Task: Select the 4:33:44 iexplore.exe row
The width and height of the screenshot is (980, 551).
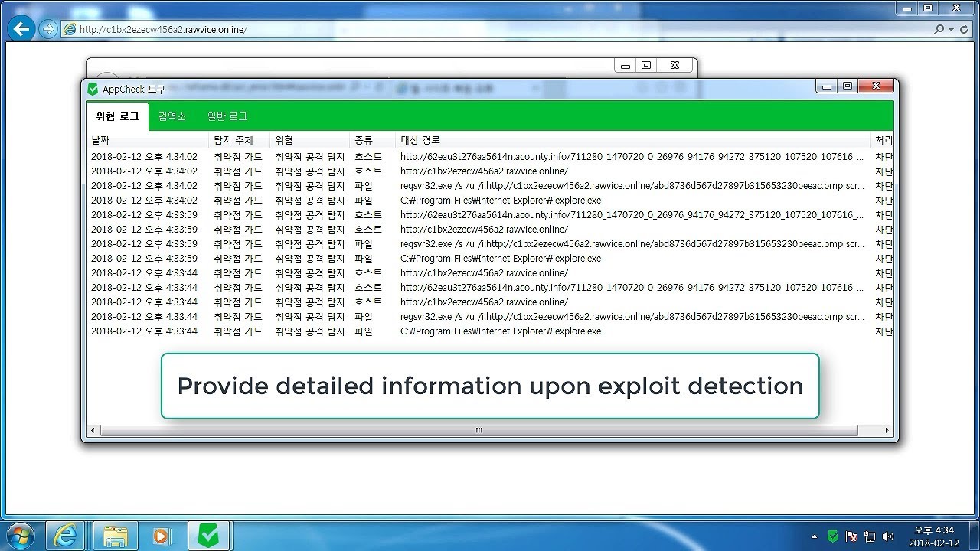Action: (x=490, y=331)
